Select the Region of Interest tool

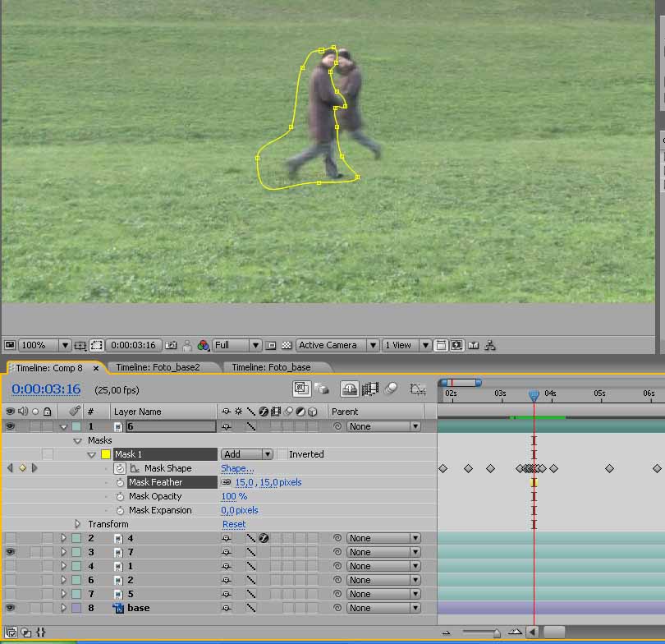96,345
